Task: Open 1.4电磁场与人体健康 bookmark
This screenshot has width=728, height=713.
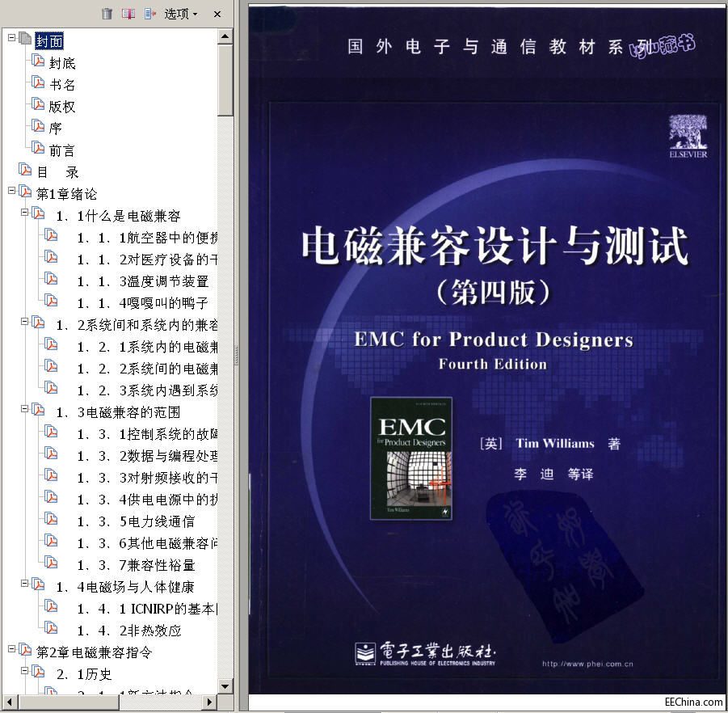Action: (125, 587)
